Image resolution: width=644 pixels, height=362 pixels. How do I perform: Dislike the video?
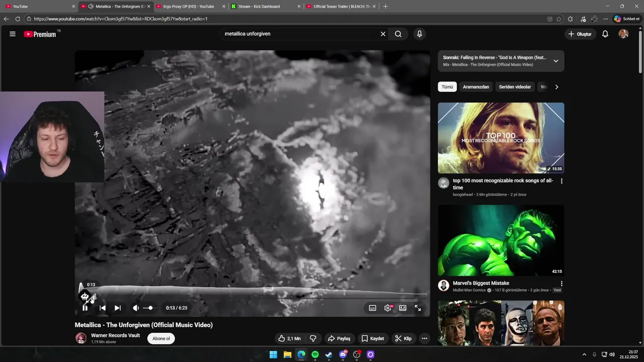coord(313,339)
